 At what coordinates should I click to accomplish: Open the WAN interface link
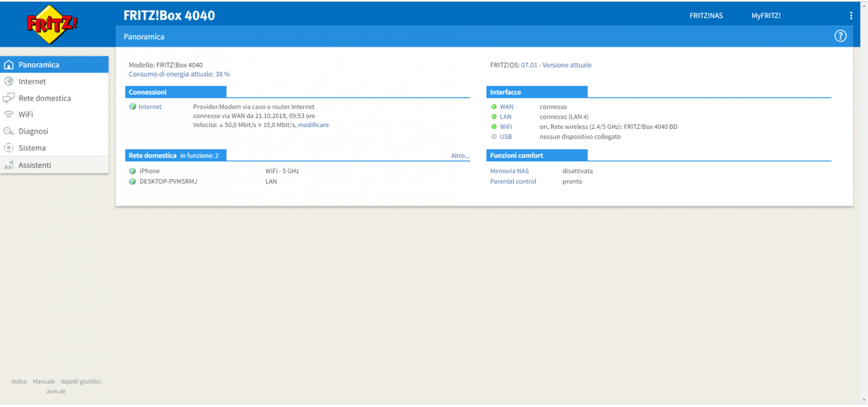coord(507,107)
